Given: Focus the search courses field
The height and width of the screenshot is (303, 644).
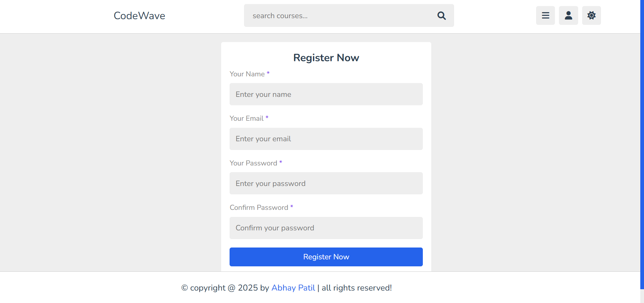Looking at the screenshot, I should point(339,16).
